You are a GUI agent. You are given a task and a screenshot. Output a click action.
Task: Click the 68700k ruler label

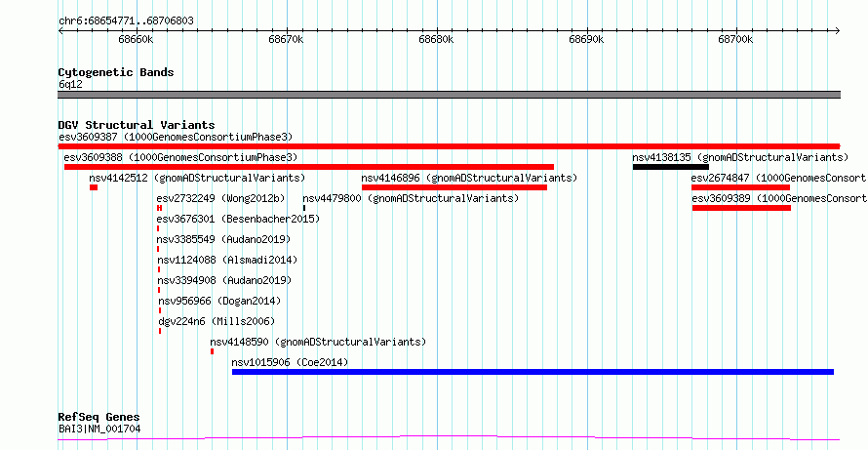click(x=735, y=39)
